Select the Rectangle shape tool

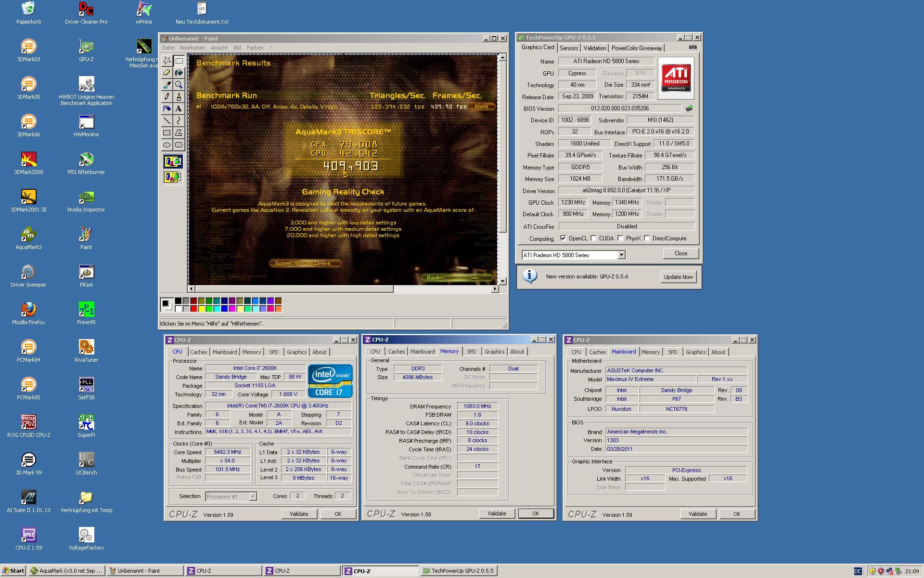click(167, 133)
